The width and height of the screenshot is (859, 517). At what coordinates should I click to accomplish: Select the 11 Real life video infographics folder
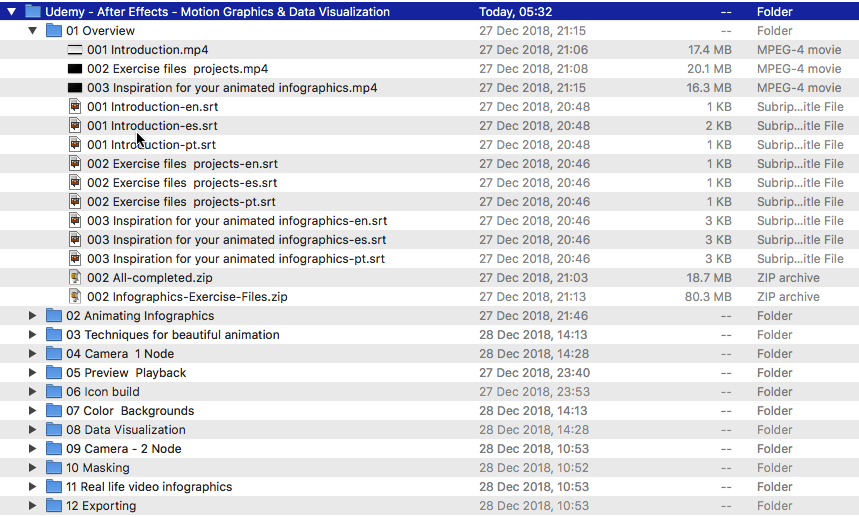coord(149,487)
